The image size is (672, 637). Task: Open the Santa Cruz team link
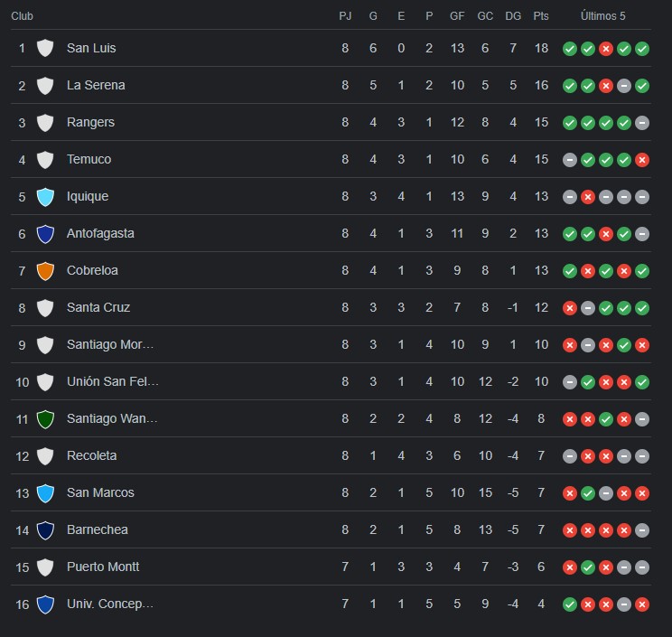[98, 307]
